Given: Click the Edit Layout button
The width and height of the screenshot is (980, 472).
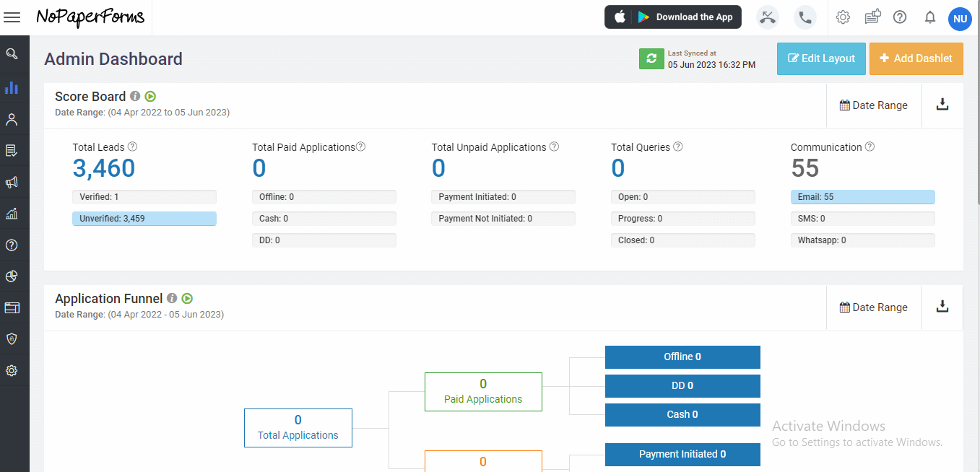Looking at the screenshot, I should point(821,58).
